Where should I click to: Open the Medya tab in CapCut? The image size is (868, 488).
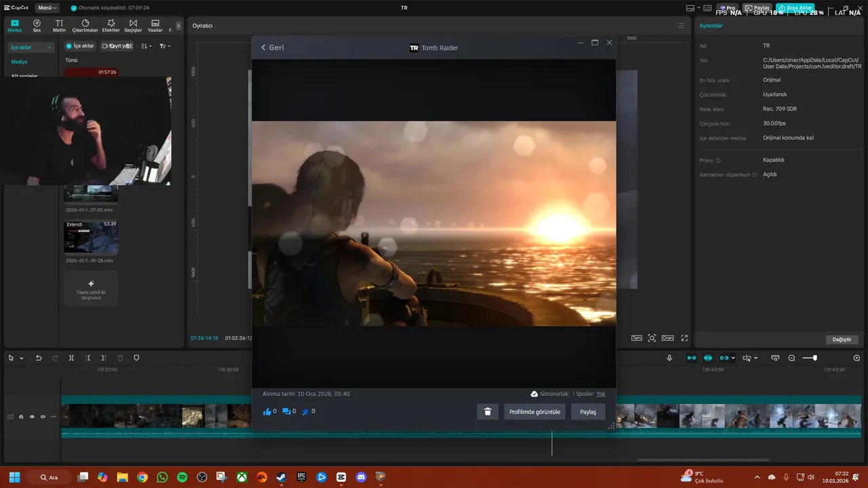tap(15, 26)
